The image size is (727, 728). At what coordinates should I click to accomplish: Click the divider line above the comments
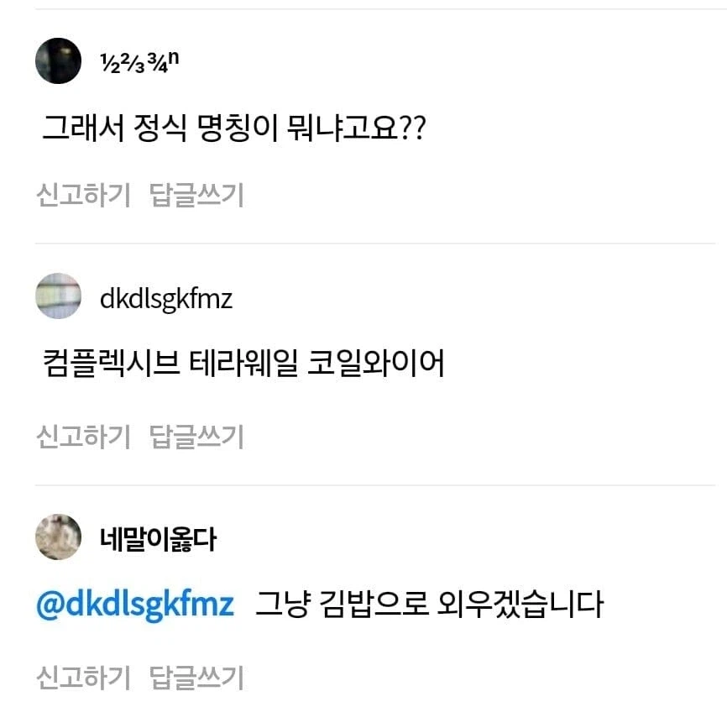pos(363,10)
